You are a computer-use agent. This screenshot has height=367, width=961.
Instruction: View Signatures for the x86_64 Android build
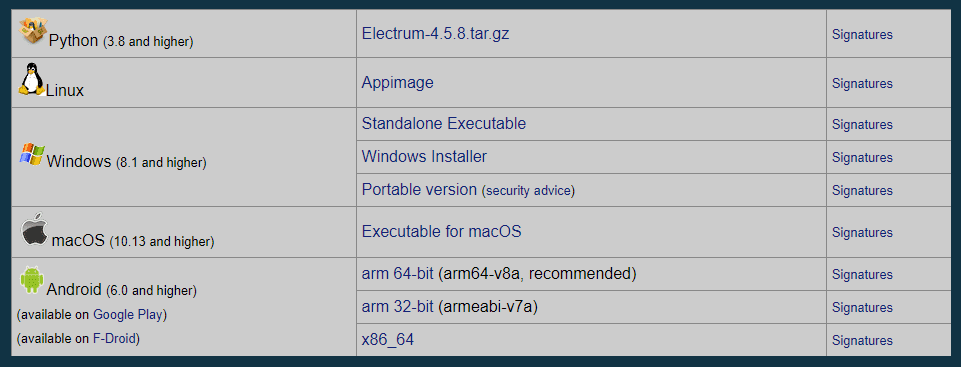(x=862, y=340)
